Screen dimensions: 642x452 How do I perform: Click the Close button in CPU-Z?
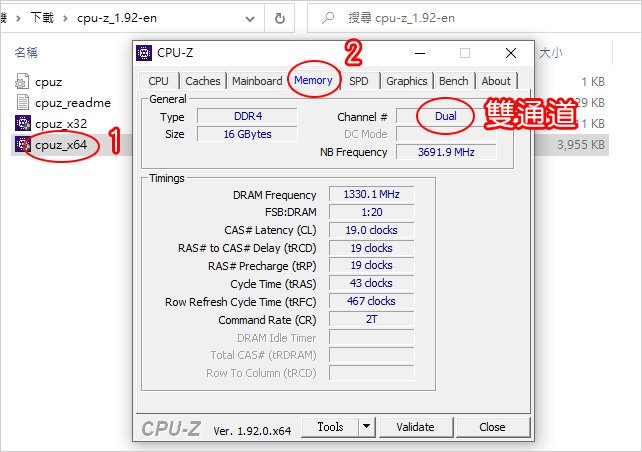point(492,427)
